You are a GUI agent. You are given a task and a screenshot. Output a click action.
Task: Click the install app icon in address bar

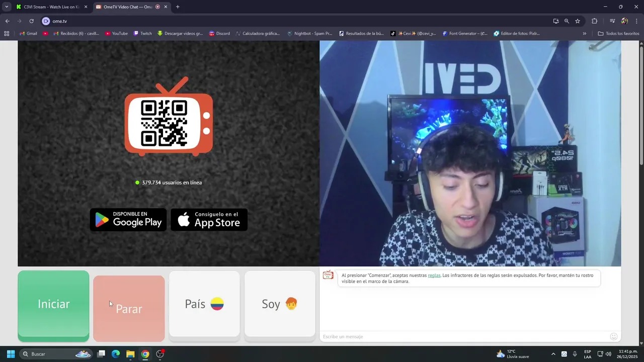point(556,21)
